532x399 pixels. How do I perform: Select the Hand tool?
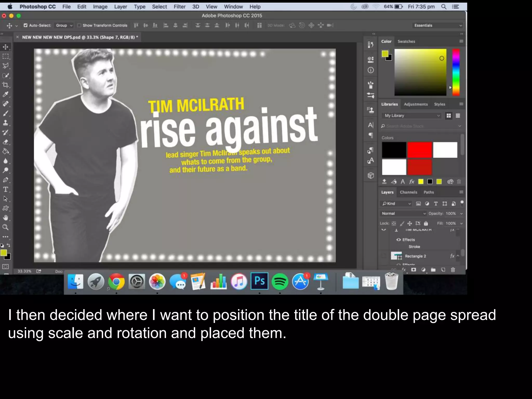(x=5, y=218)
